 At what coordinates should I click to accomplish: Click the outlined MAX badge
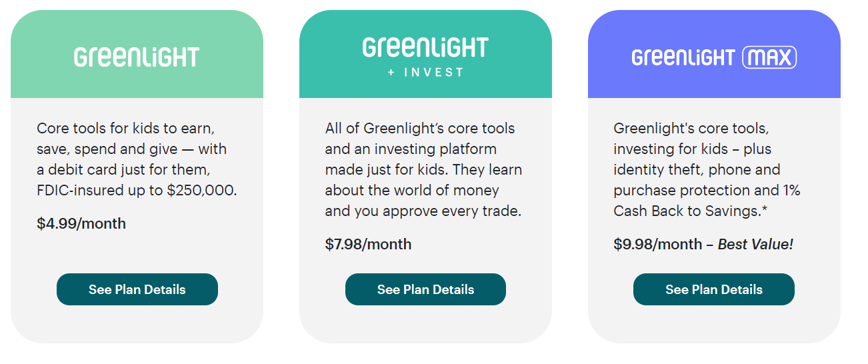pos(769,58)
